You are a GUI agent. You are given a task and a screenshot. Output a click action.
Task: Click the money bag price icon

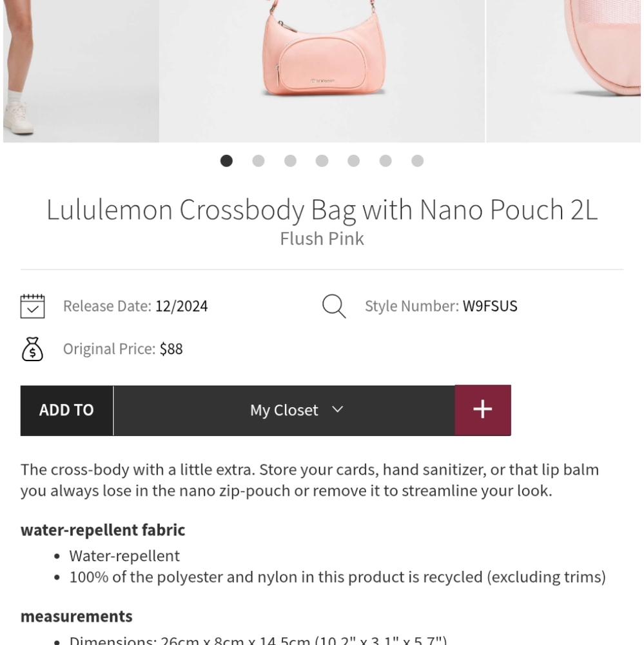32,349
